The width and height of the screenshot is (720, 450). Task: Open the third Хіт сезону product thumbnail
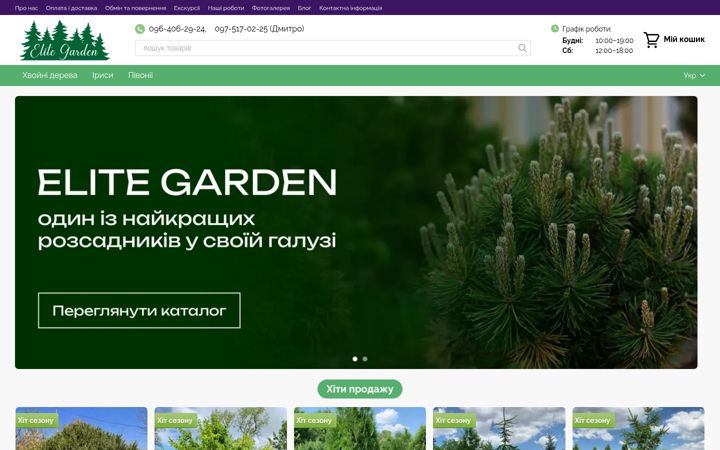click(x=360, y=429)
